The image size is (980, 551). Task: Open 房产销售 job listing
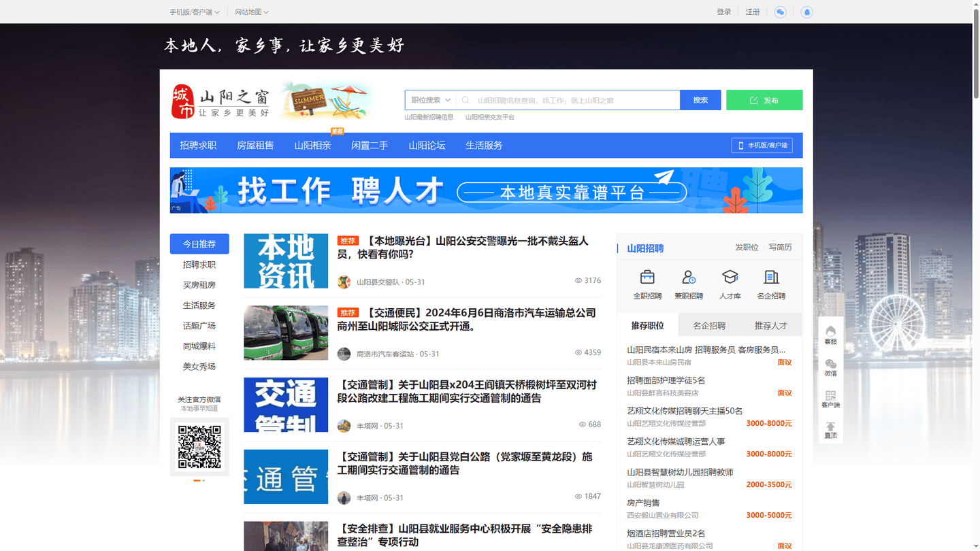643,503
